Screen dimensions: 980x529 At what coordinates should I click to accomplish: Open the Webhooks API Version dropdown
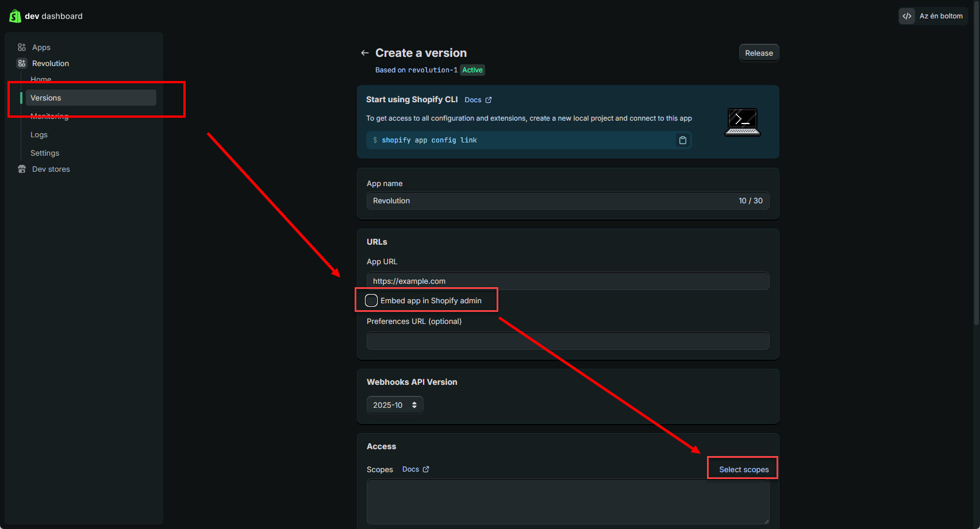pos(395,405)
